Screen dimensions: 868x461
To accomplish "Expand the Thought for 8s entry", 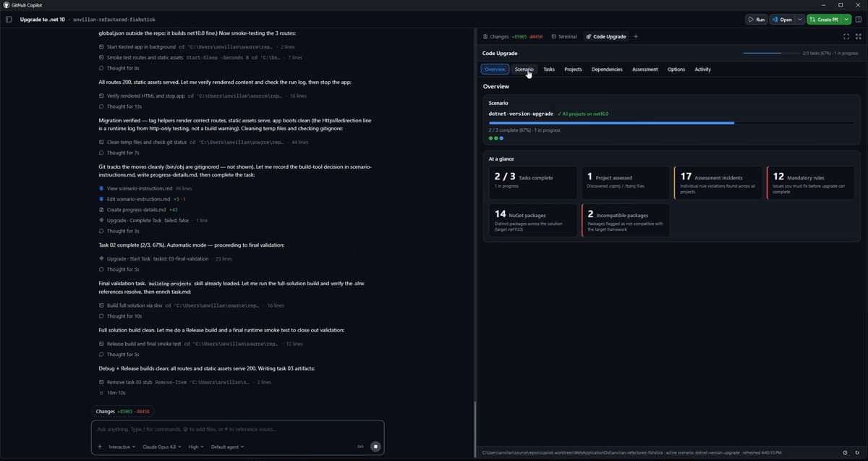I will [x=119, y=68].
